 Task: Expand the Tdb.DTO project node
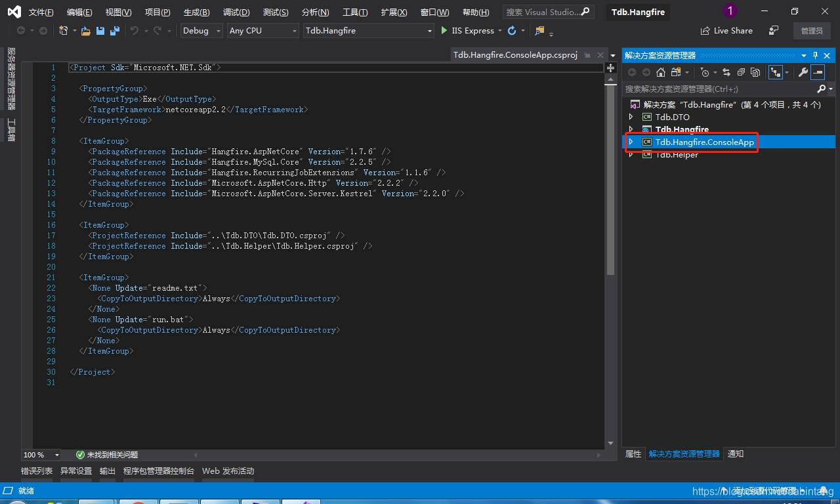pyautogui.click(x=631, y=117)
